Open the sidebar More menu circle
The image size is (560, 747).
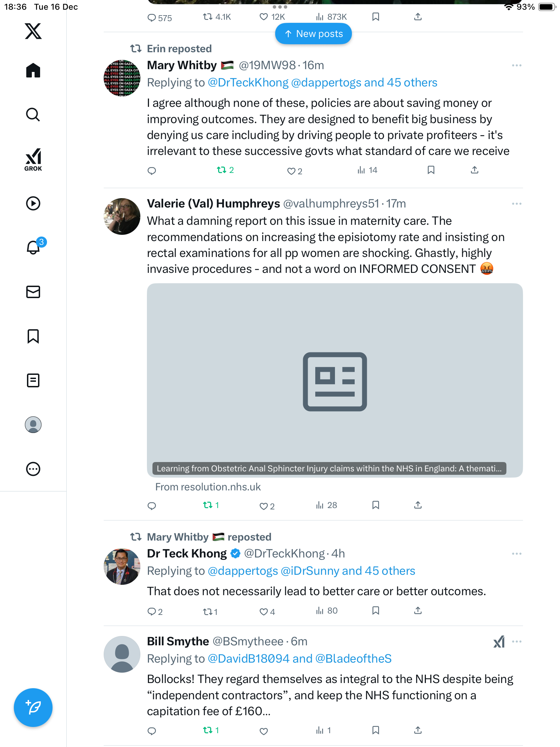pos(33,469)
